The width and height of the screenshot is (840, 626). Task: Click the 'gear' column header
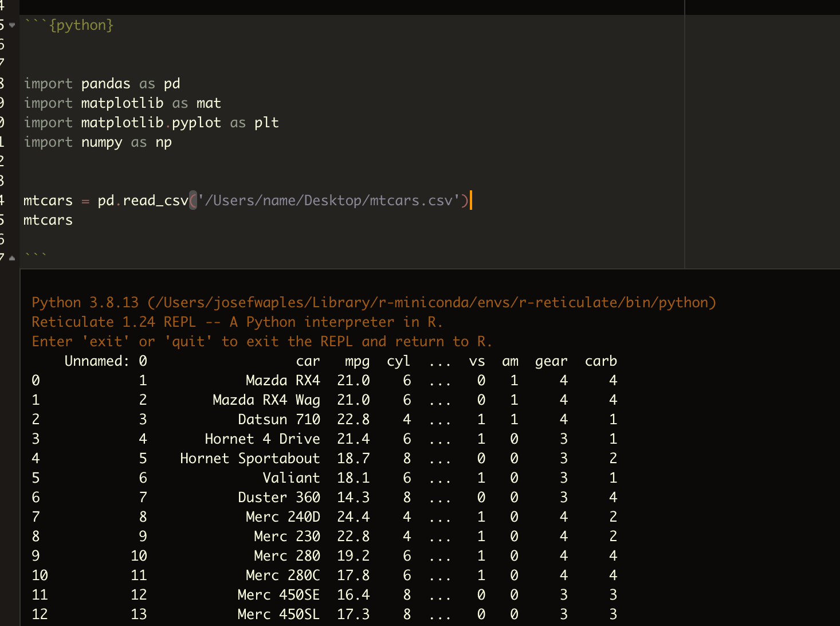click(x=551, y=362)
